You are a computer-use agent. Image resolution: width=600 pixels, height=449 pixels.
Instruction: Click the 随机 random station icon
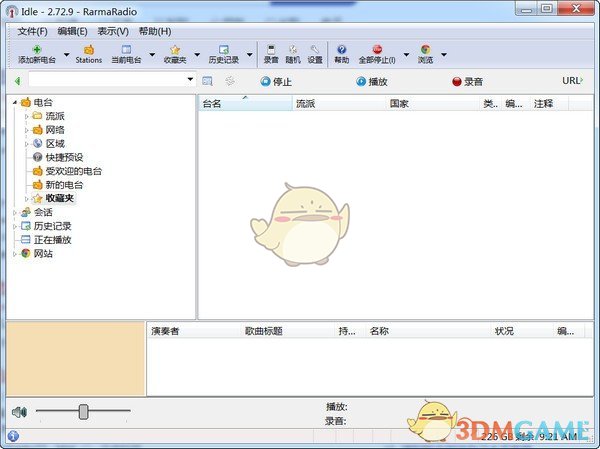293,49
